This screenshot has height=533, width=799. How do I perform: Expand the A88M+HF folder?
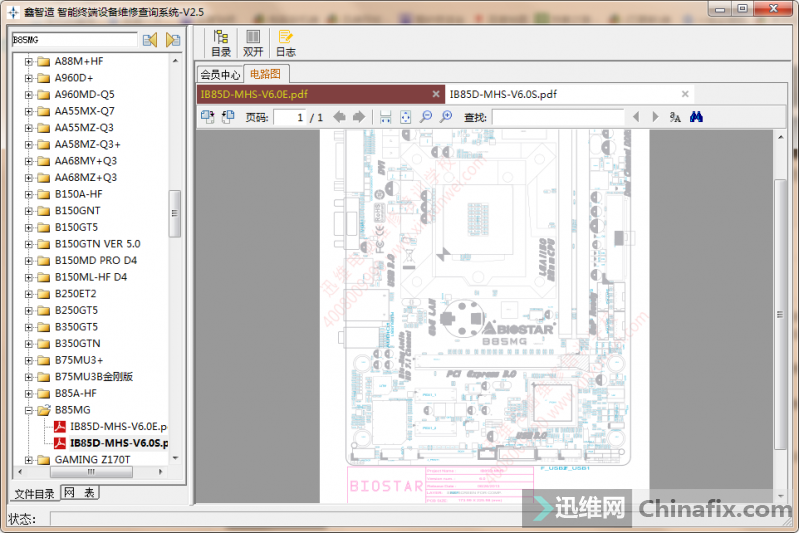click(29, 62)
